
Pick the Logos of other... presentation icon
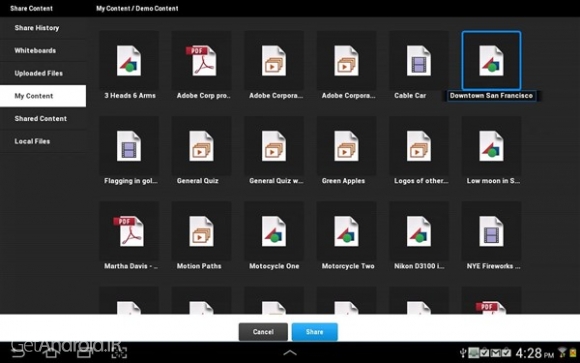[x=419, y=146]
